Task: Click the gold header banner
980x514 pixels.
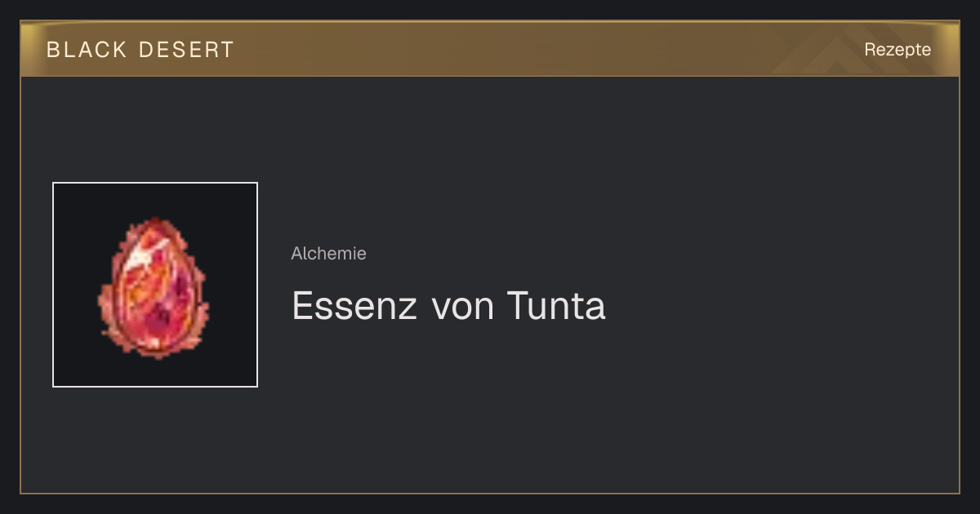Action: point(490,49)
